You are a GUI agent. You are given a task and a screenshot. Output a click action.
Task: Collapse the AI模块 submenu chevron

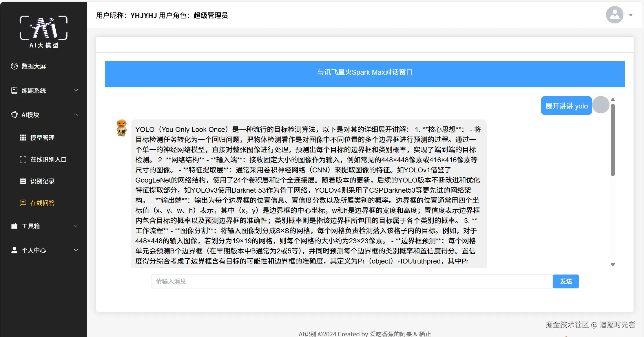pos(76,115)
